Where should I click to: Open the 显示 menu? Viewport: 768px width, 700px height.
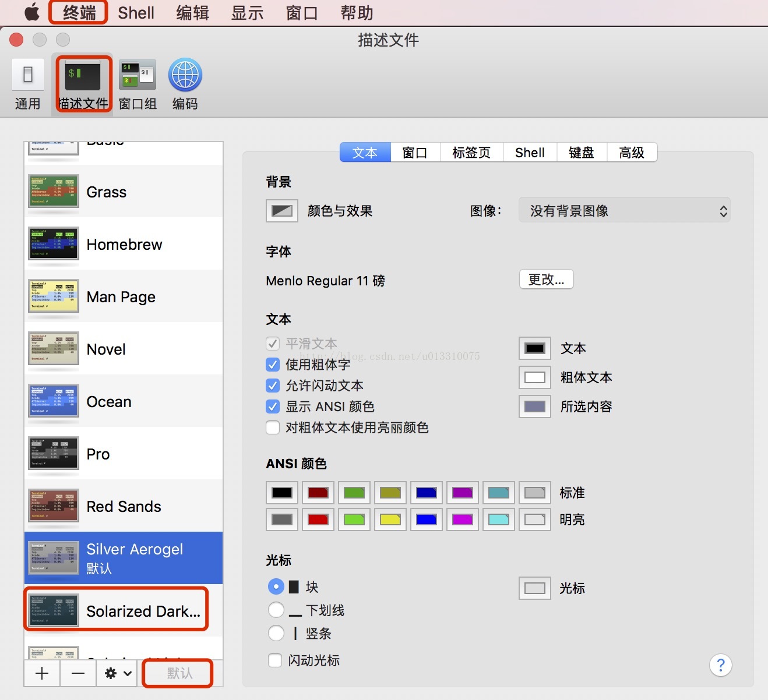(x=247, y=12)
